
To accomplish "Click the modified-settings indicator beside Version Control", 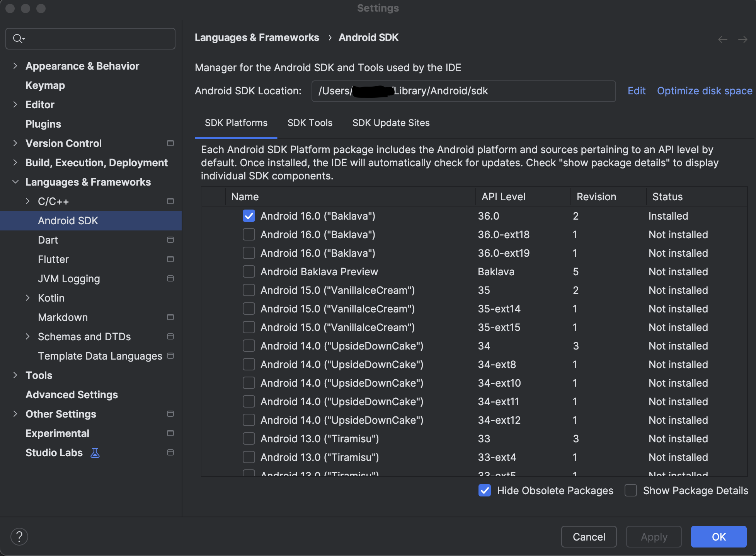I will click(170, 143).
